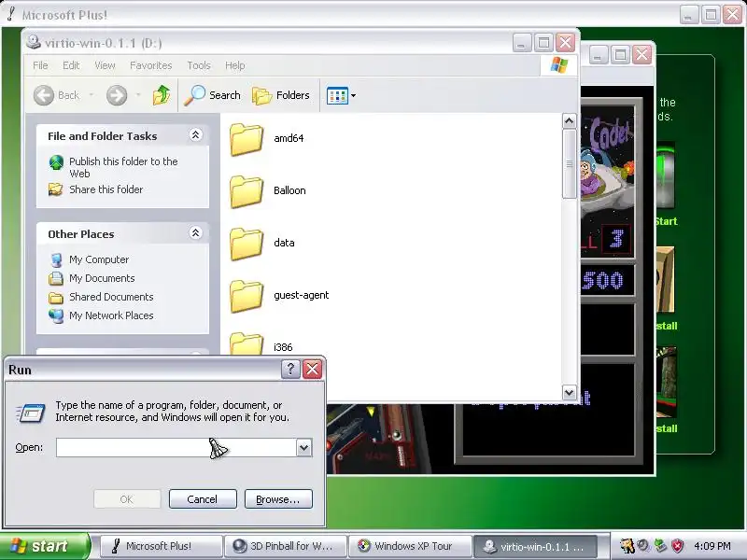The width and height of the screenshot is (747, 560).
Task: Click the Windows flag logo in Explorer
Action: (x=558, y=65)
